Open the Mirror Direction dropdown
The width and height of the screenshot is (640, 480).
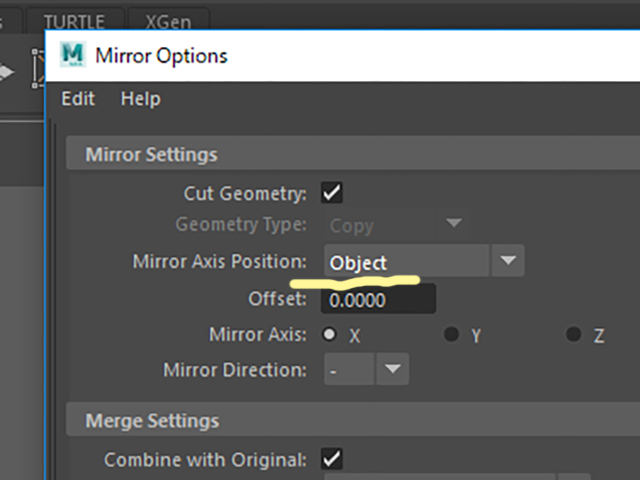coord(367,369)
